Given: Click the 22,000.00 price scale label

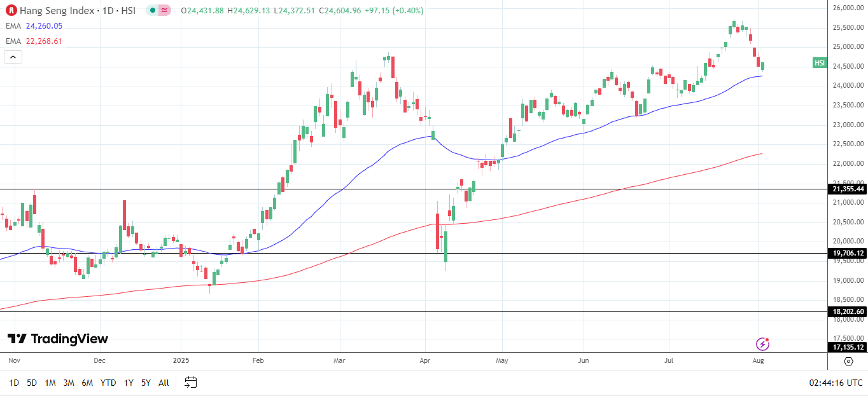Looking at the screenshot, I should (848, 163).
